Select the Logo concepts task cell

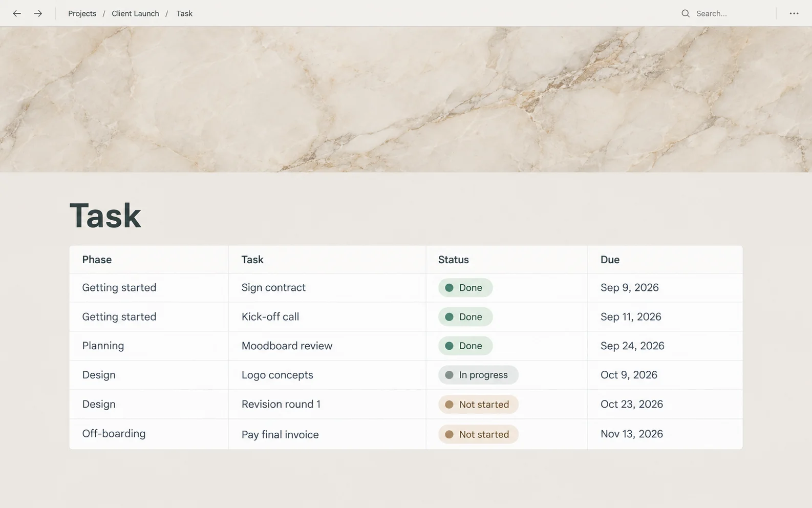tap(327, 375)
